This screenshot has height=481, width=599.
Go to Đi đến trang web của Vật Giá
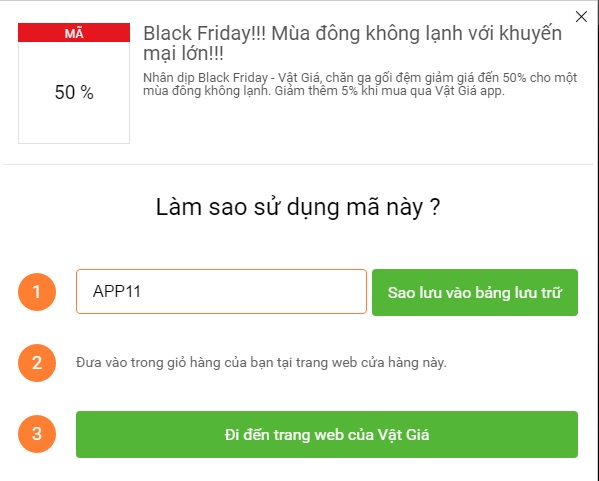pos(327,434)
